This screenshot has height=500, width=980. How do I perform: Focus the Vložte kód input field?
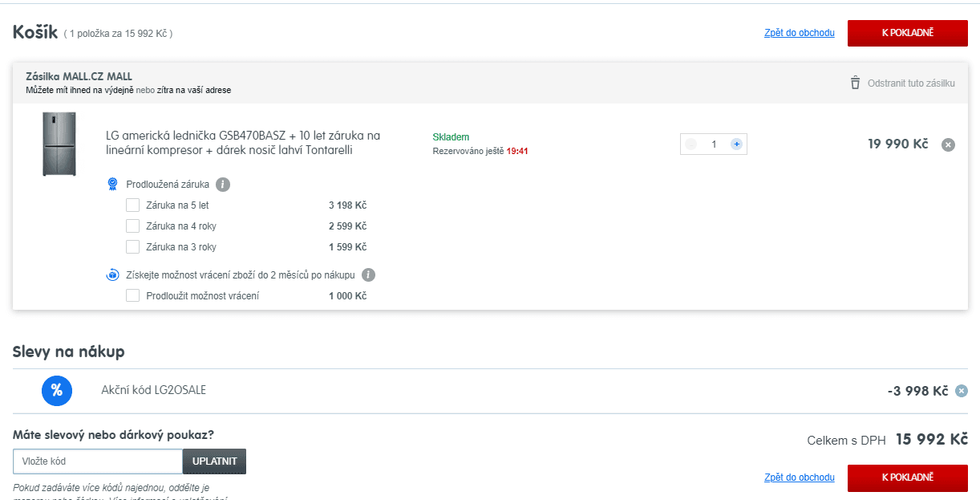point(98,461)
